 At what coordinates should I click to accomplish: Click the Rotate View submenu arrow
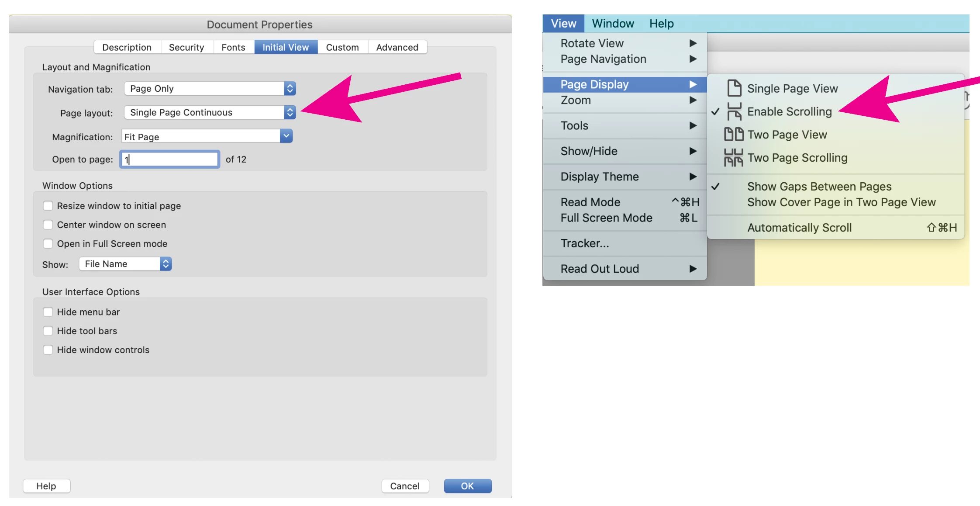coord(693,43)
